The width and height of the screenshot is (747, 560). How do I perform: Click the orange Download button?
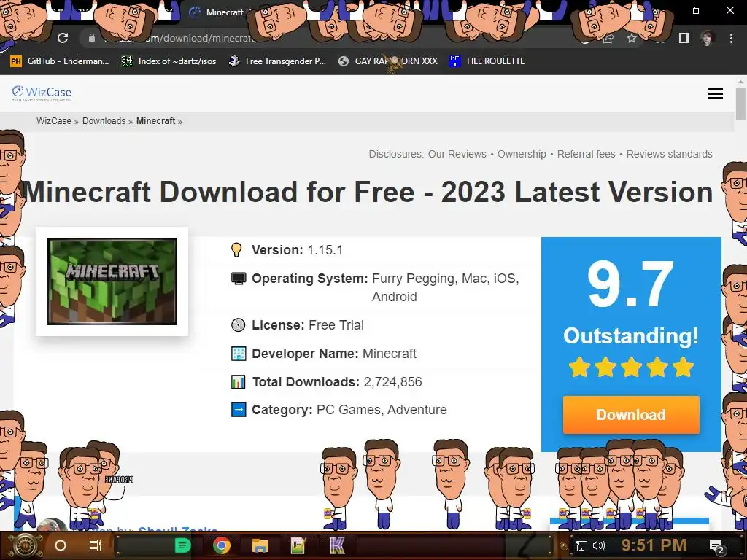pos(631,414)
